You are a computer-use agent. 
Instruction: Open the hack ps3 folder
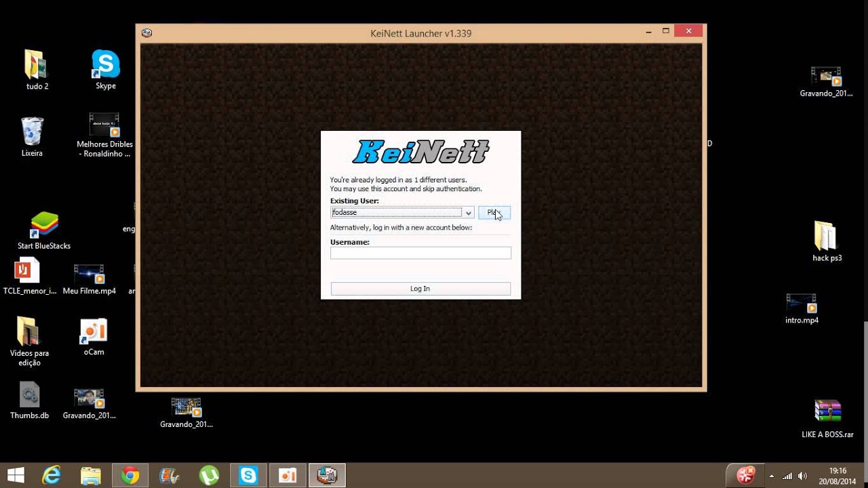tap(827, 236)
